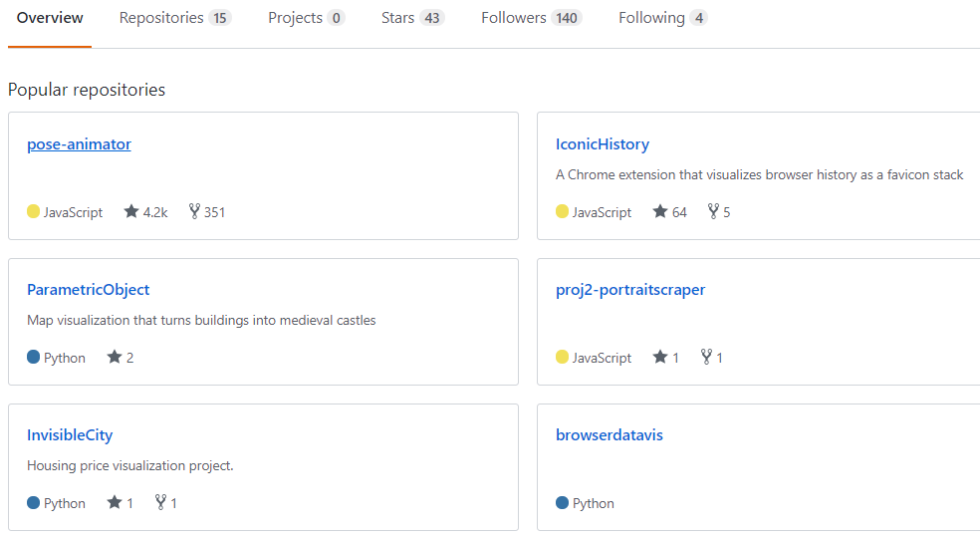Click the Followers count badge 140
Viewport: 980px width, 537px height.
click(x=567, y=18)
